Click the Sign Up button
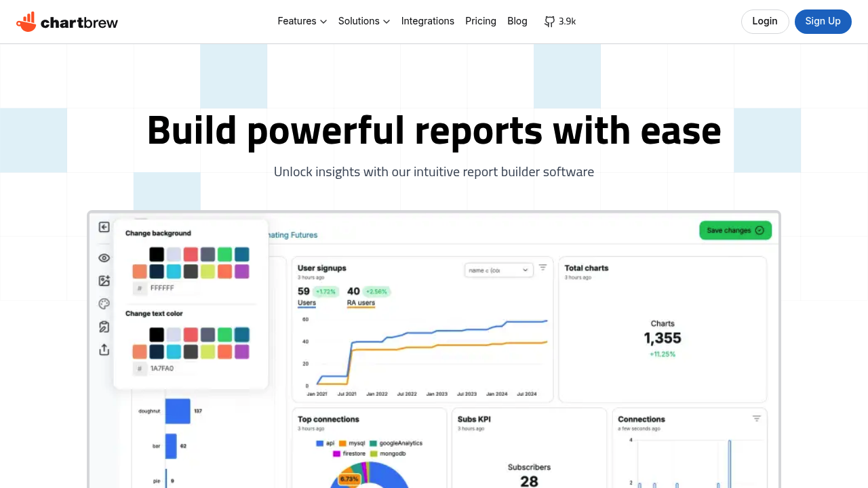Viewport: 868px width, 488px height. pyautogui.click(x=823, y=22)
